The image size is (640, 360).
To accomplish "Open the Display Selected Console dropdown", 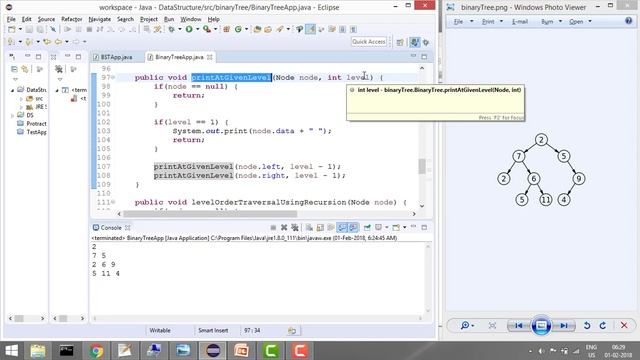I will tap(387, 227).
